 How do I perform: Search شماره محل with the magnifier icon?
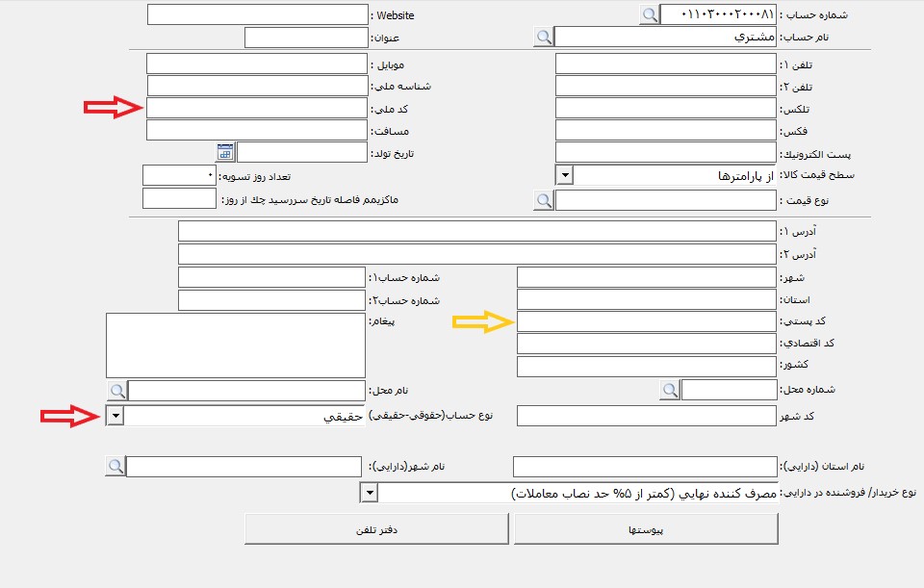(x=670, y=390)
